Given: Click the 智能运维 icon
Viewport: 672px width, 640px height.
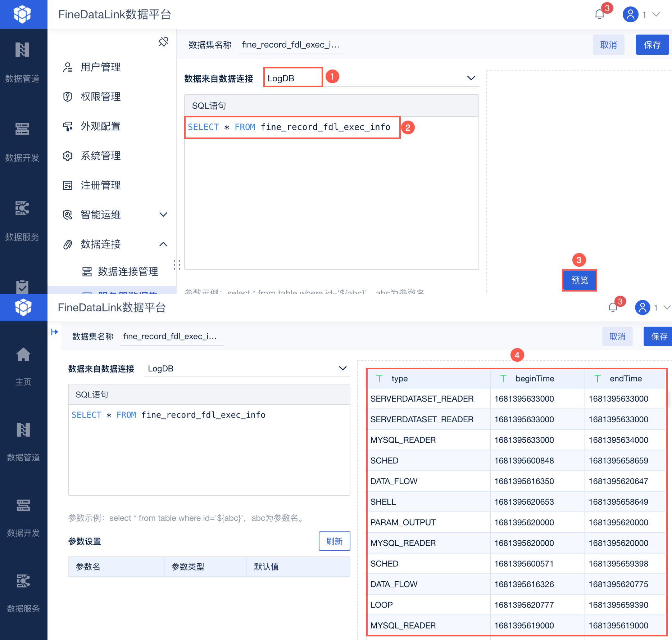Looking at the screenshot, I should [x=68, y=215].
